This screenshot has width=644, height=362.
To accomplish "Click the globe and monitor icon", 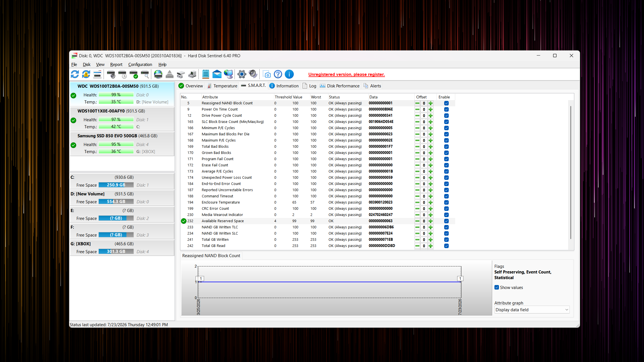I will point(228,74).
